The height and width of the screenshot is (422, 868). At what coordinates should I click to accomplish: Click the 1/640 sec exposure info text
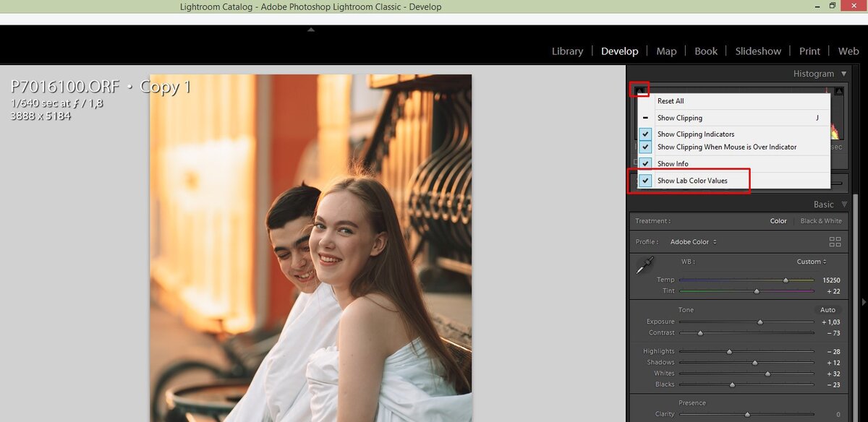56,103
